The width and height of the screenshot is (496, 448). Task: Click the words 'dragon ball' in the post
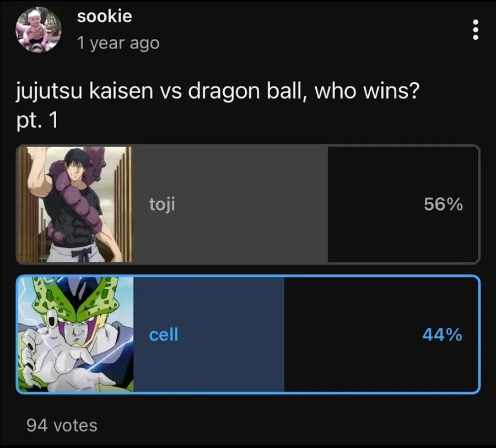point(243,91)
